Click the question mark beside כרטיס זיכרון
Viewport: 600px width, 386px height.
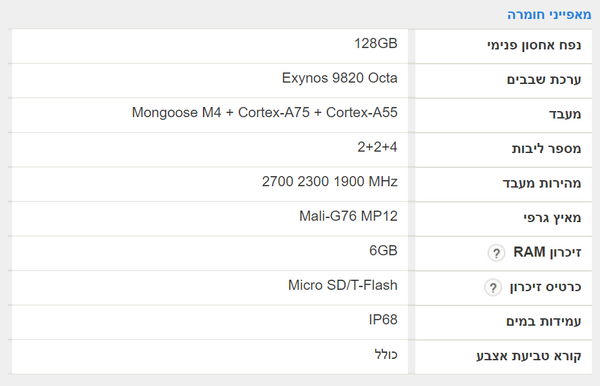[x=493, y=287]
